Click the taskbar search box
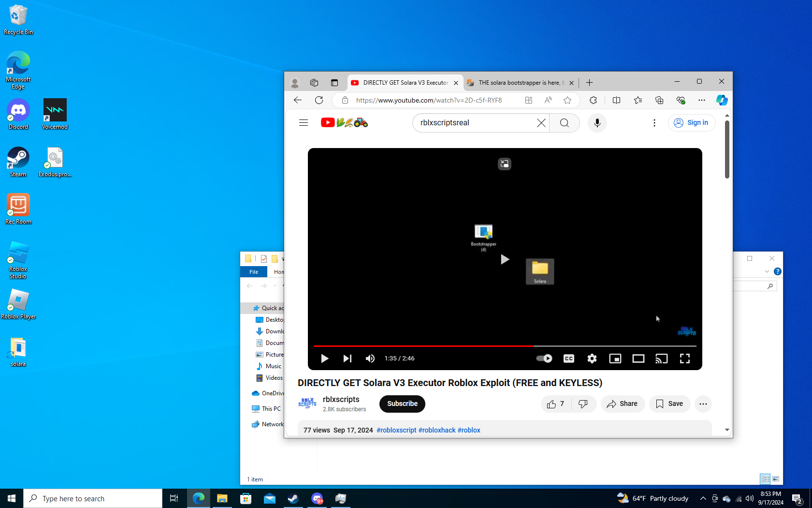Viewport: 812px width, 508px height. tap(93, 498)
